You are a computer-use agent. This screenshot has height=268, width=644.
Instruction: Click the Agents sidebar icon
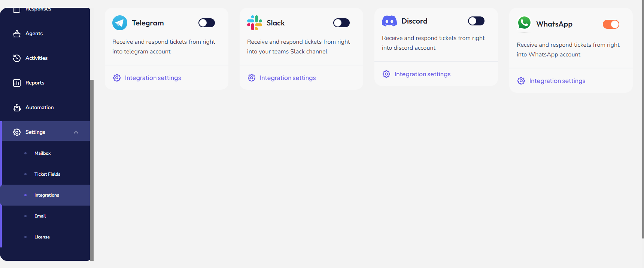pyautogui.click(x=17, y=34)
